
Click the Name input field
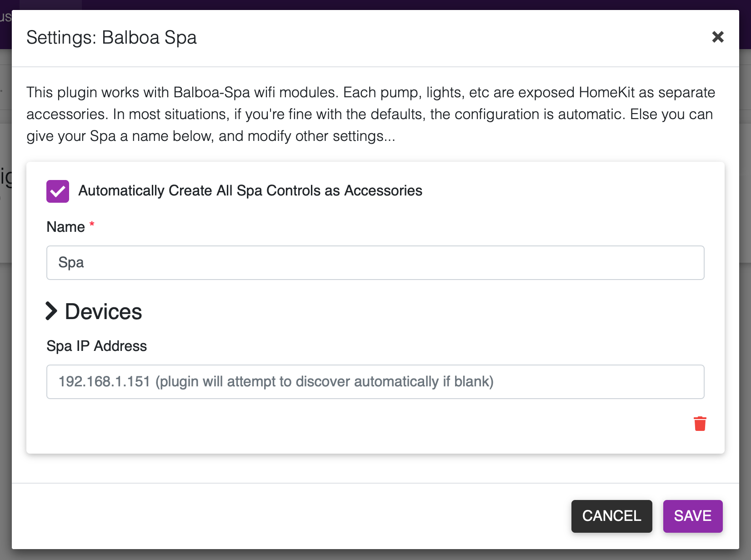[x=375, y=263]
